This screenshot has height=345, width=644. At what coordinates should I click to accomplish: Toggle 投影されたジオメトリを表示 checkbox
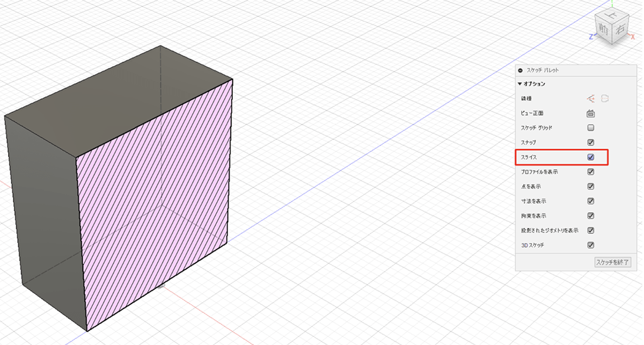(591, 230)
